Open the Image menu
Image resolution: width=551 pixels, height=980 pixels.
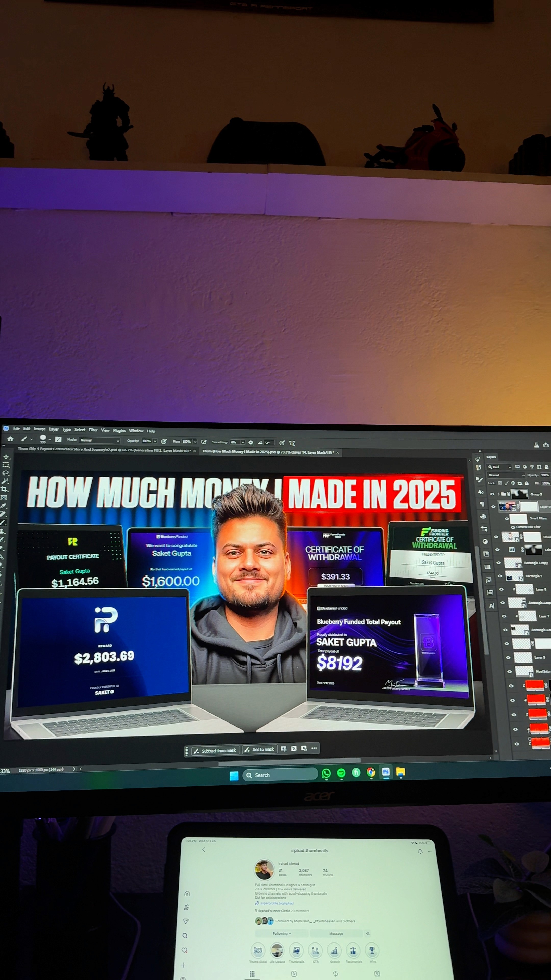pos(40,429)
